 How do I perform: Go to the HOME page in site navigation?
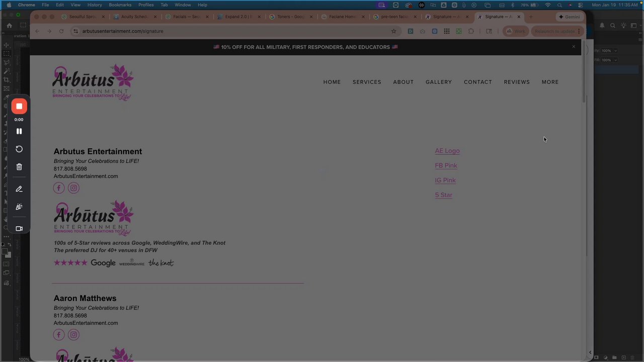[332, 82]
